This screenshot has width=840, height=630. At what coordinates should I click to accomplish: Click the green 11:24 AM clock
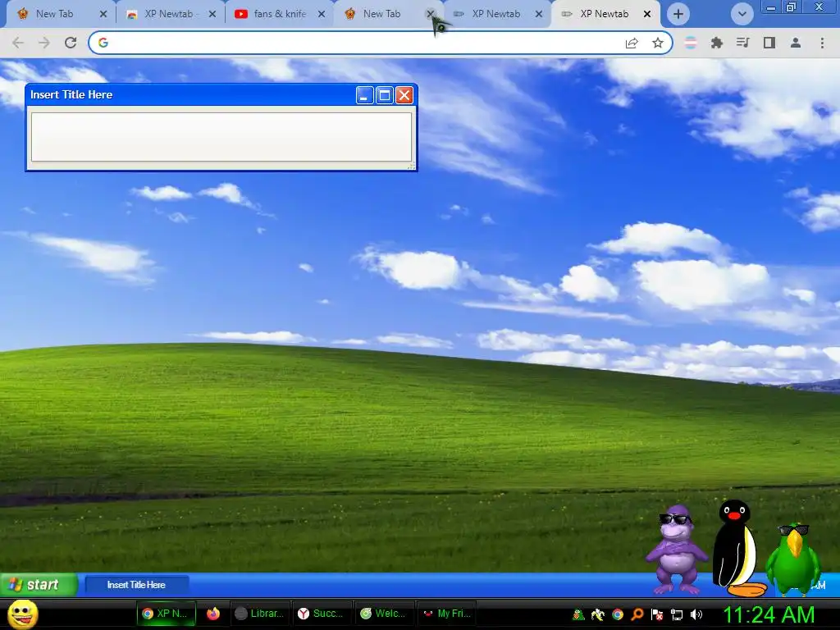pyautogui.click(x=769, y=614)
